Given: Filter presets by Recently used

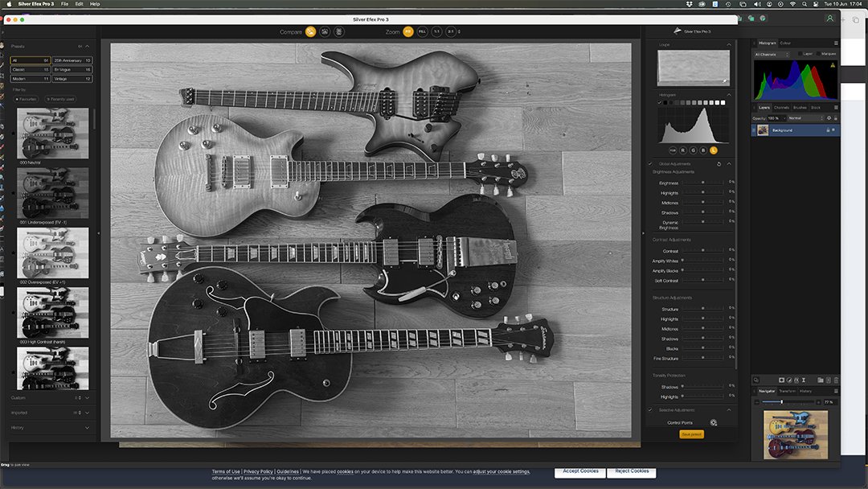Looking at the screenshot, I should [x=60, y=99].
